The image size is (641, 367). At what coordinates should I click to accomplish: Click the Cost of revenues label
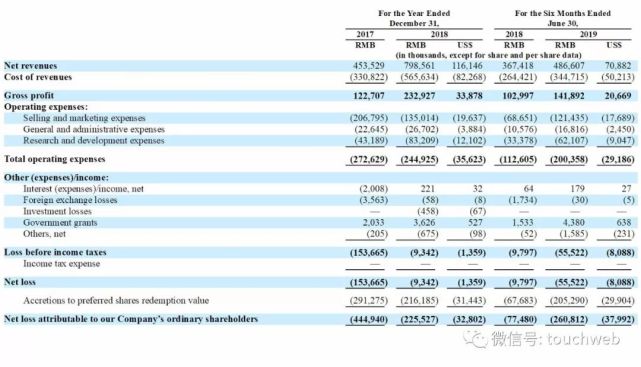click(38, 77)
